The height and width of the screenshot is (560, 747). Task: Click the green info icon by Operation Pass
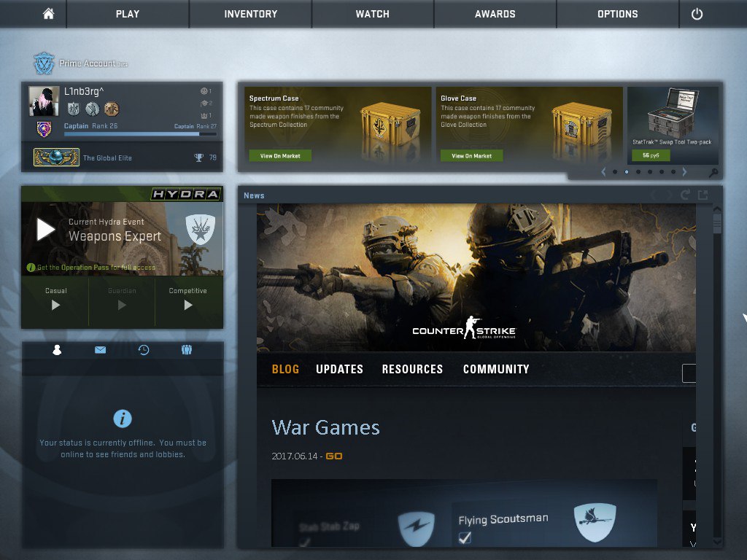coord(31,268)
